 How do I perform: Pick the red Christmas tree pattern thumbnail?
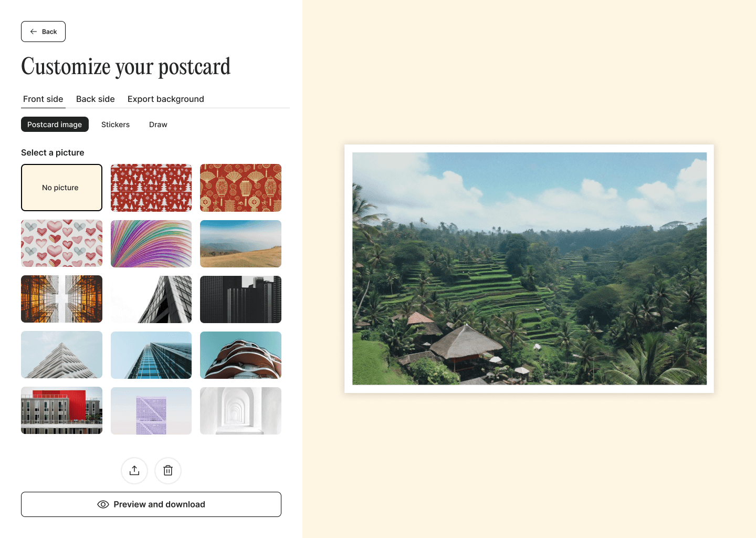click(x=151, y=188)
